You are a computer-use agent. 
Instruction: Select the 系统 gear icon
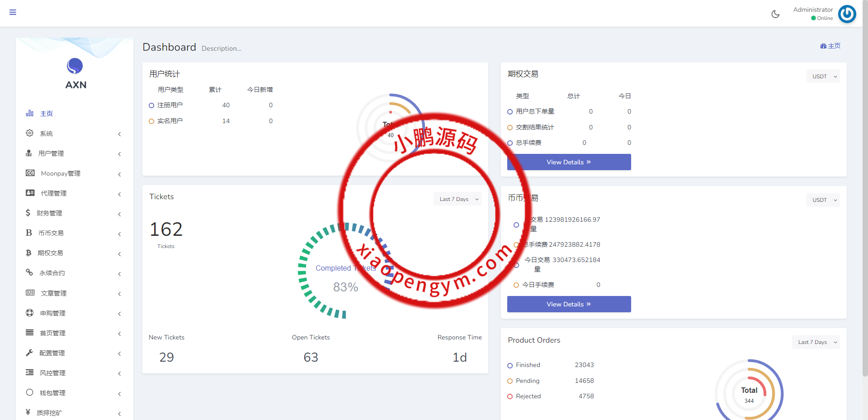point(30,133)
